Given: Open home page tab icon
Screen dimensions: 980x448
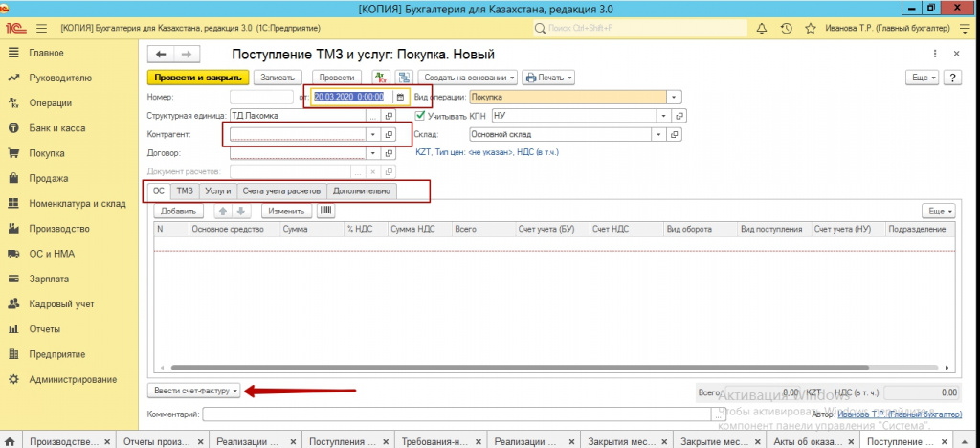Looking at the screenshot, I should coord(11,440).
